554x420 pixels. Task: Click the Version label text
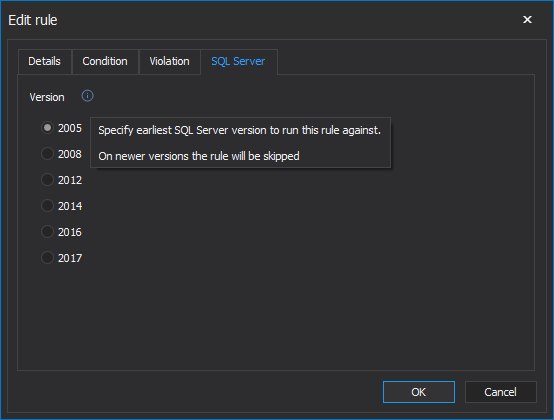pyautogui.click(x=47, y=97)
